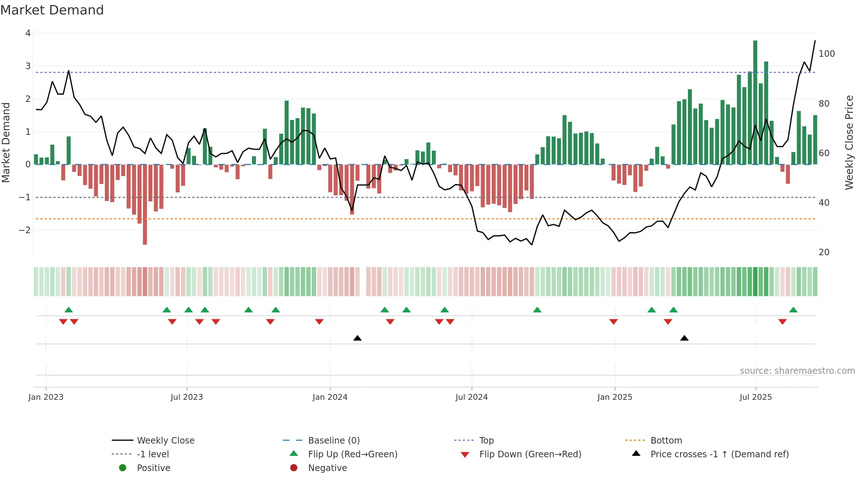Click the "Jul 2024" x-axis label
Image resolution: width=868 pixels, height=488 pixels.
point(472,397)
